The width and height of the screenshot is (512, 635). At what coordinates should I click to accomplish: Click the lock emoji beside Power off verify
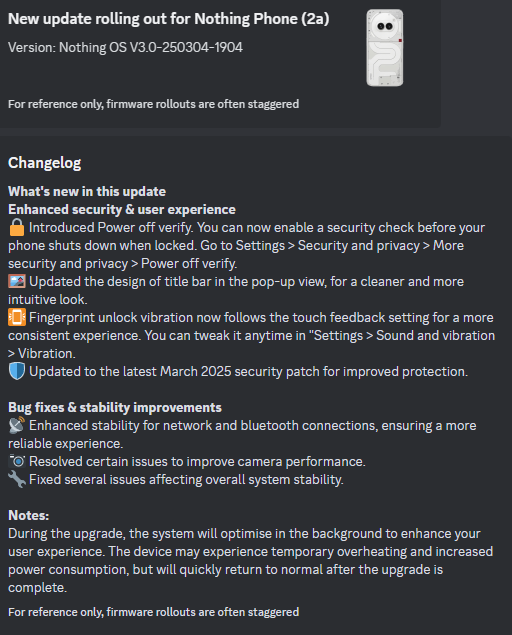pyautogui.click(x=17, y=227)
